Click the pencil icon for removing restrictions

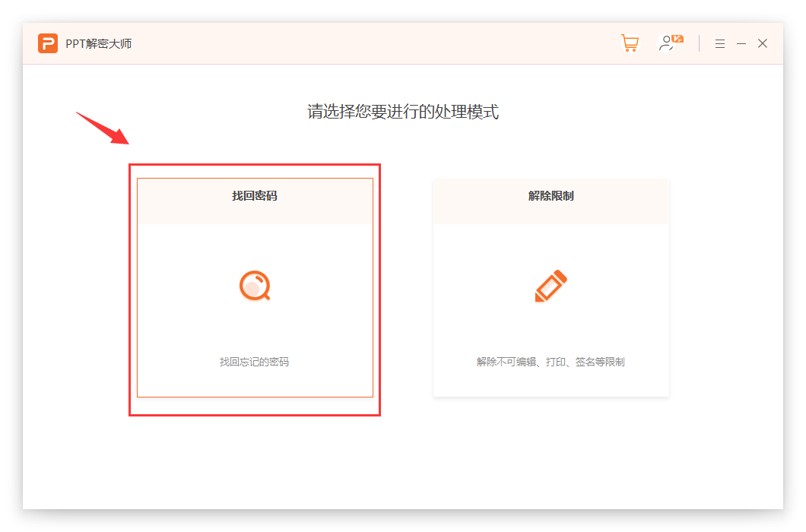(x=551, y=285)
